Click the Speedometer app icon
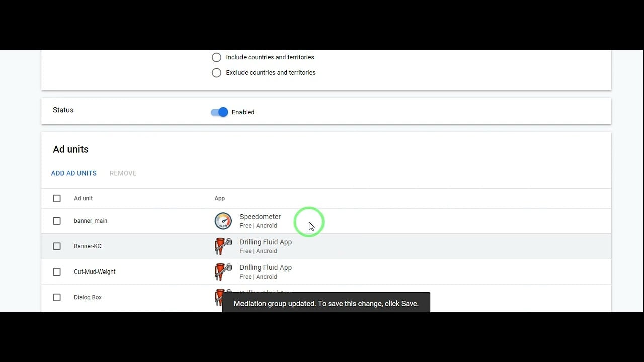The height and width of the screenshot is (362, 644). [223, 221]
